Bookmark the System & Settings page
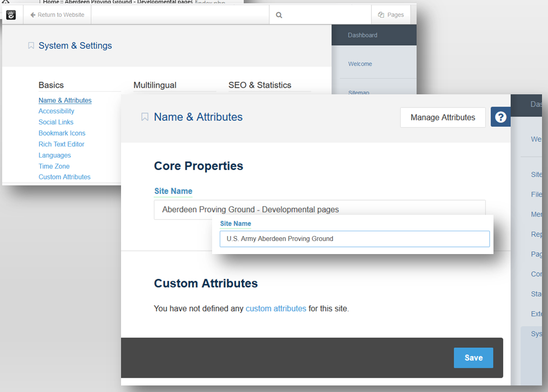The height and width of the screenshot is (392, 548). [31, 46]
